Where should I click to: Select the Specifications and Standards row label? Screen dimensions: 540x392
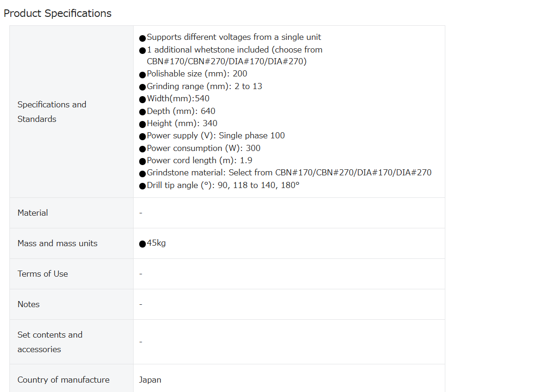point(52,112)
